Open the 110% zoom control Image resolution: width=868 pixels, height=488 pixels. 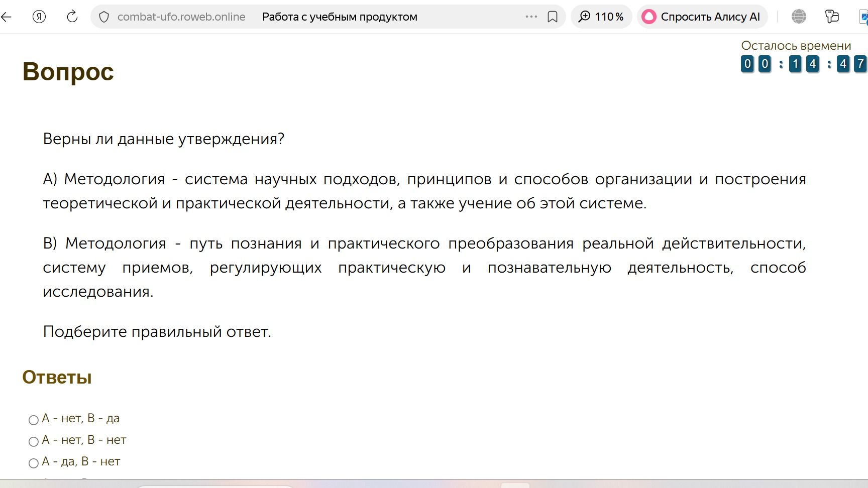601,17
